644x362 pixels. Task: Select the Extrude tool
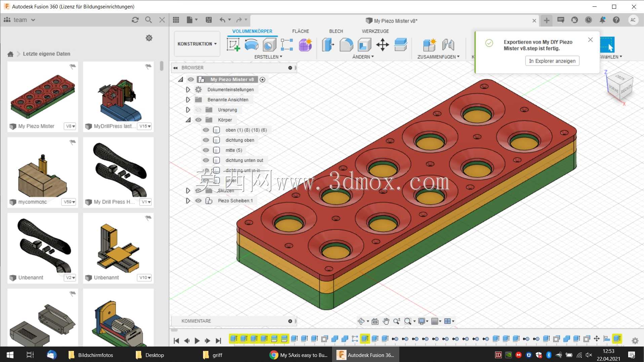coord(251,44)
